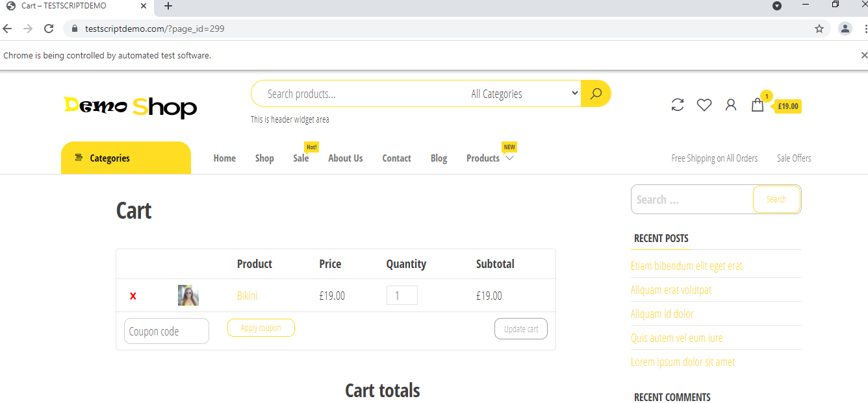Viewport: 868px width, 403px height.
Task: Open the Blog menu item
Action: tap(439, 158)
